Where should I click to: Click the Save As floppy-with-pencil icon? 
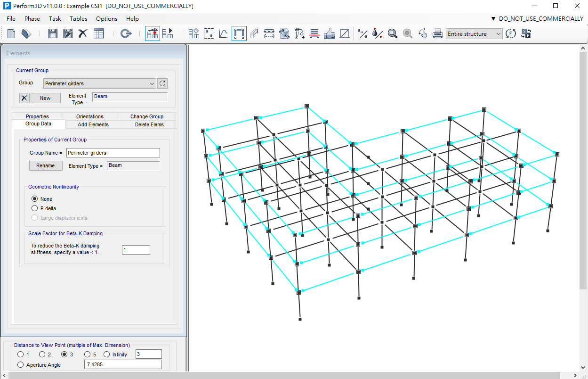click(68, 33)
